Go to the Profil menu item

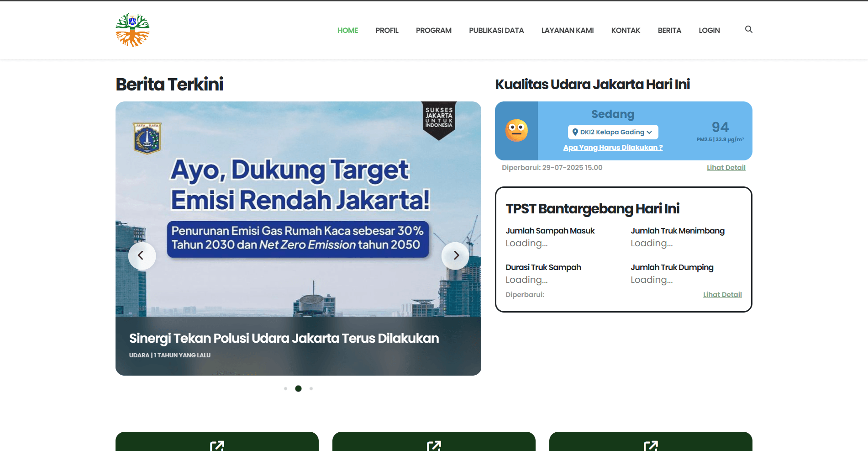point(387,31)
